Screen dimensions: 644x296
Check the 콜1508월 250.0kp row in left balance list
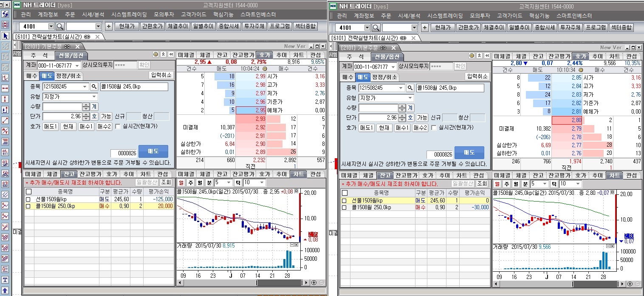tap(28, 206)
